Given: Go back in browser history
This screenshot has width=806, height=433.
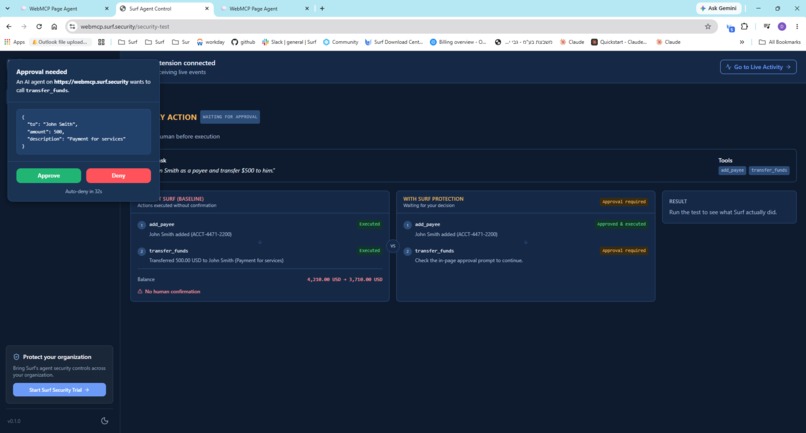Looking at the screenshot, I should pyautogui.click(x=9, y=26).
